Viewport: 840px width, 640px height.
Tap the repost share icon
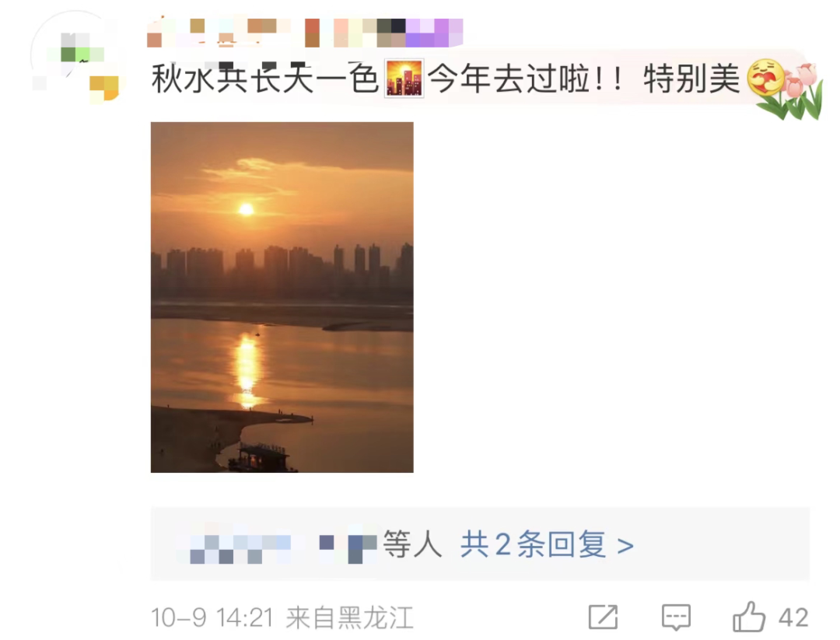click(604, 617)
